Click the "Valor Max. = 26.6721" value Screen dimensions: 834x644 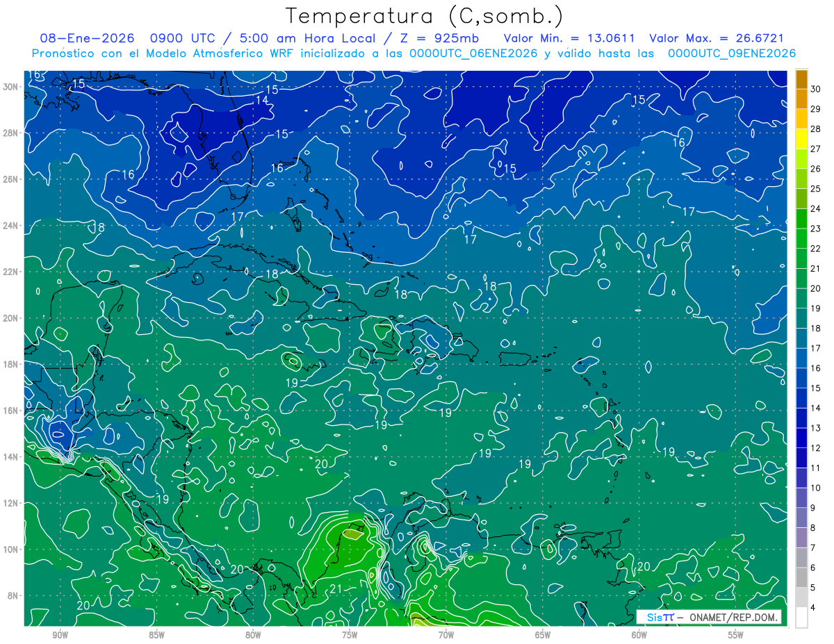[716, 38]
